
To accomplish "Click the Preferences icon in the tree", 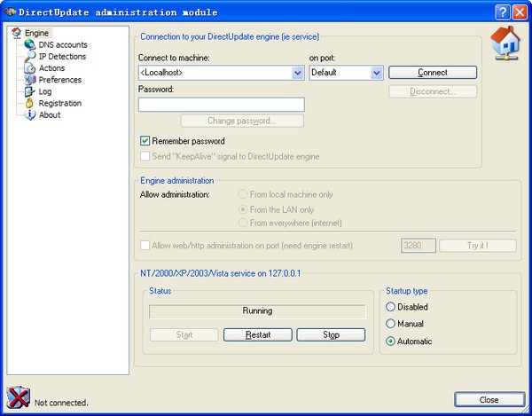I will (x=29, y=80).
